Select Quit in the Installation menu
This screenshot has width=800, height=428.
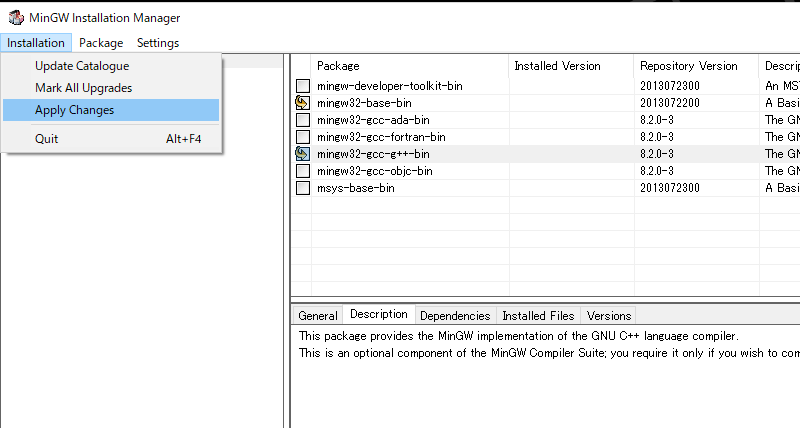click(111, 139)
